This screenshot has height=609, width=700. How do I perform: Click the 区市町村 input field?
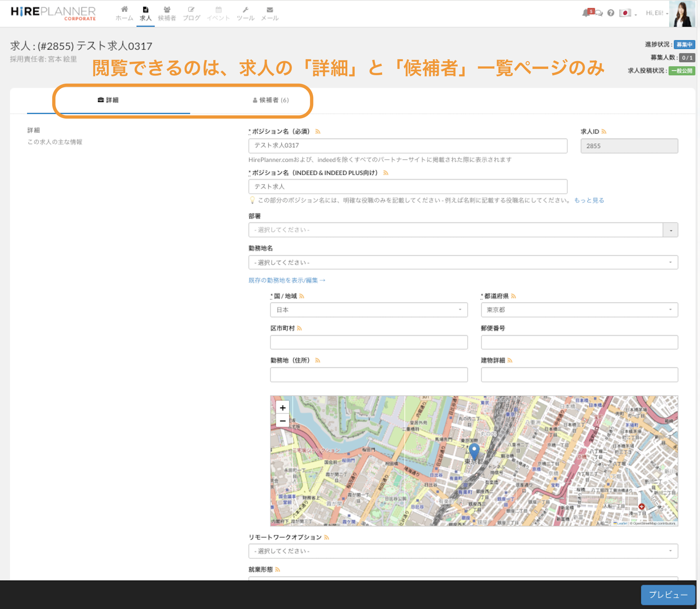[369, 342]
